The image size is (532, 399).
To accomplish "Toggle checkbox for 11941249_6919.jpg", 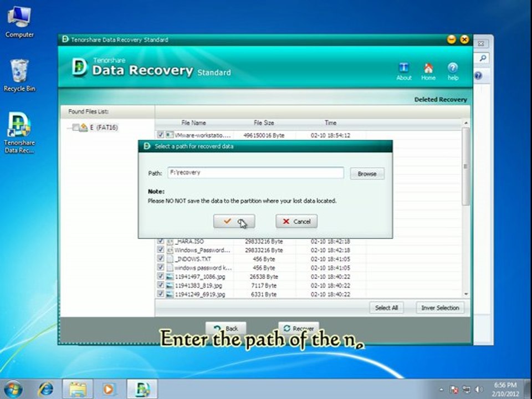I will point(161,294).
